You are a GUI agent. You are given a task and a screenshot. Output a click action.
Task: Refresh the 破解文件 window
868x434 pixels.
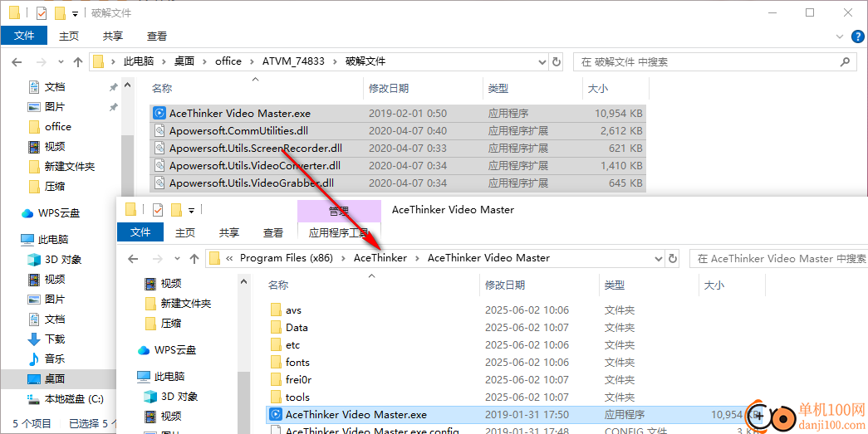coord(557,62)
